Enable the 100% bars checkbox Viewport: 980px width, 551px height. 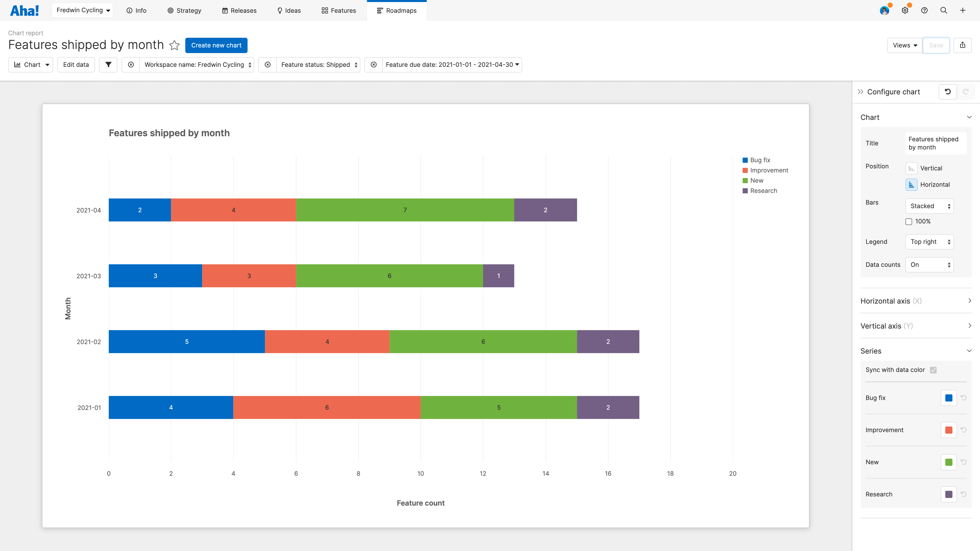(x=909, y=221)
